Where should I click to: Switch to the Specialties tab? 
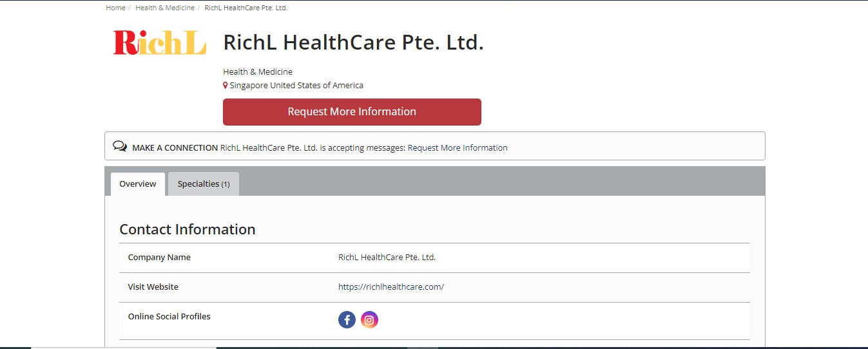click(x=204, y=184)
